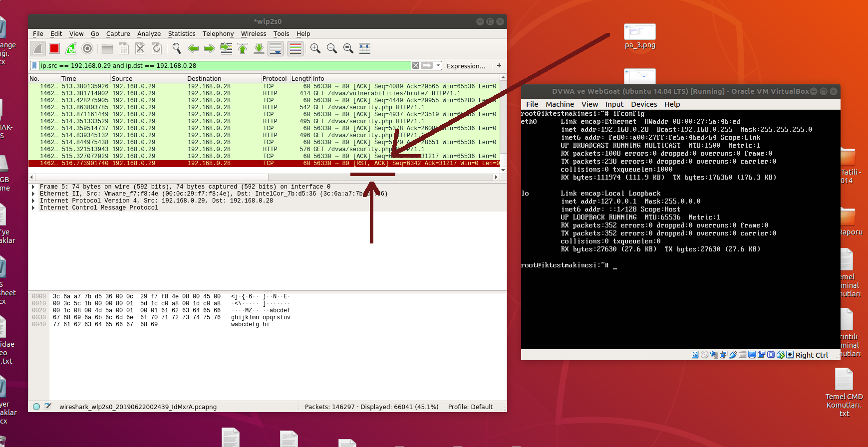The width and height of the screenshot is (868, 447).
Task: Open the display filter history dropdown
Action: pyautogui.click(x=438, y=65)
